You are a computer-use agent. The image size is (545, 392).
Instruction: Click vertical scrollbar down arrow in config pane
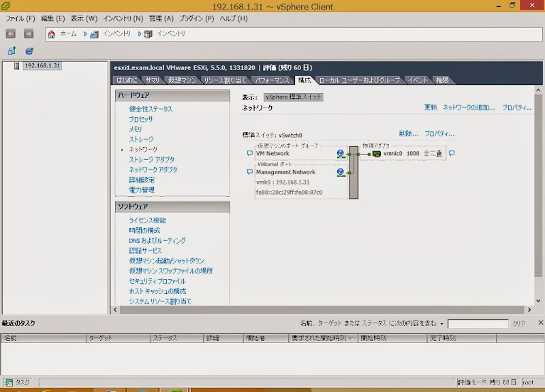pyautogui.click(x=538, y=301)
